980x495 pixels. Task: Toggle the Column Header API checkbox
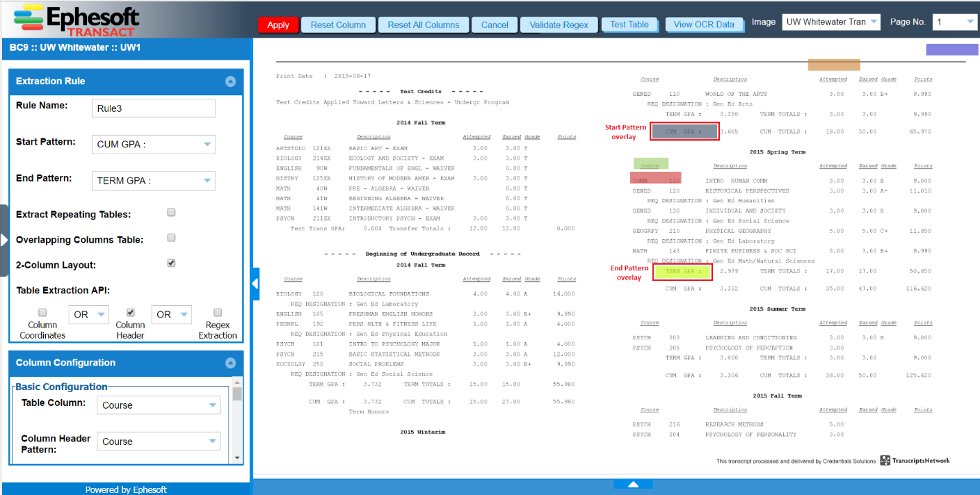point(130,313)
